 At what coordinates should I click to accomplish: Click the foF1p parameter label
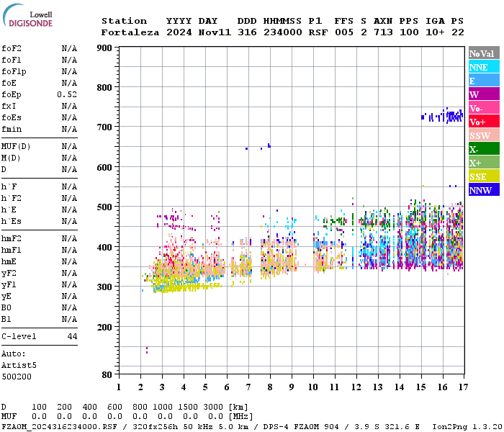(x=14, y=72)
